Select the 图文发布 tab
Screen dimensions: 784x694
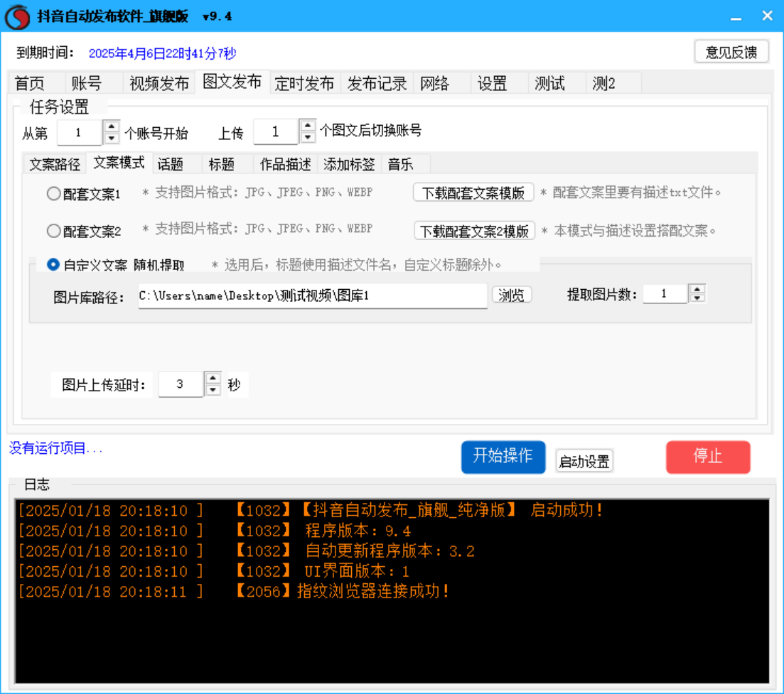point(232,82)
